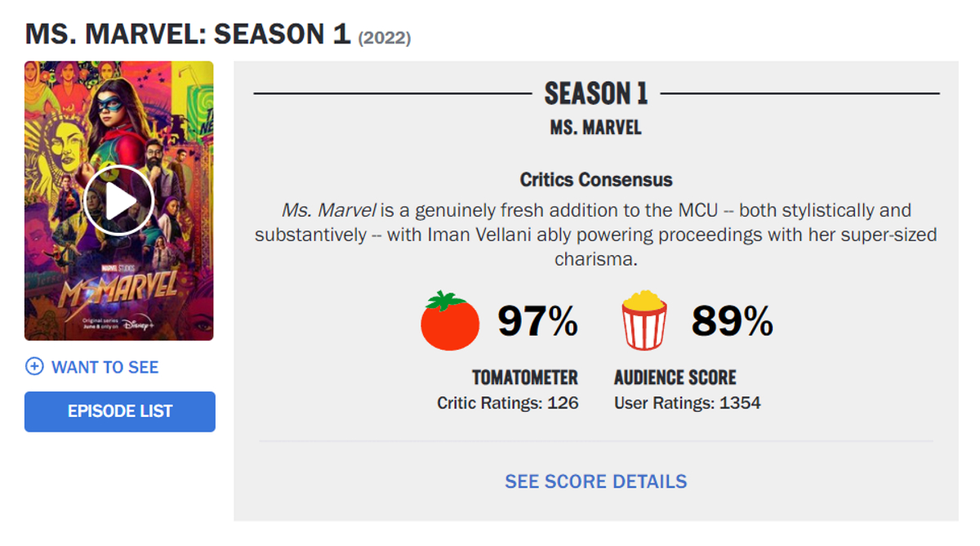Click the 97% Tomatometer score

538,321
